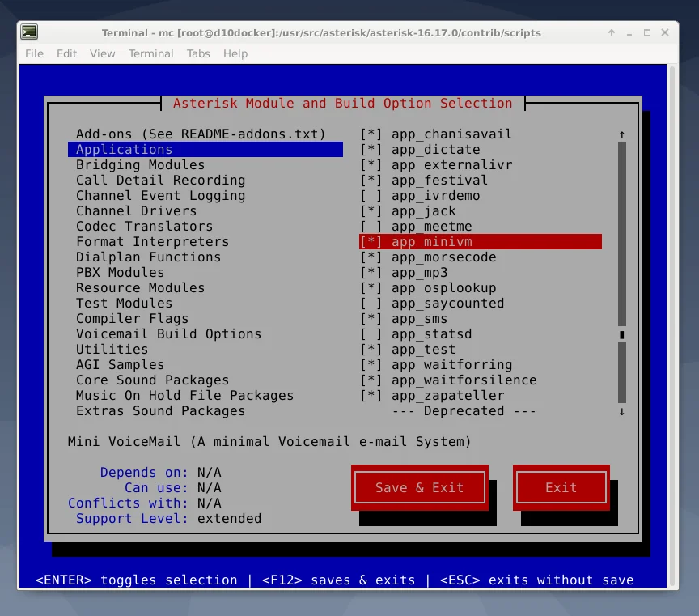Image resolution: width=699 pixels, height=616 pixels.
Task: Toggle the app_waitforring checkbox
Action: tap(371, 365)
